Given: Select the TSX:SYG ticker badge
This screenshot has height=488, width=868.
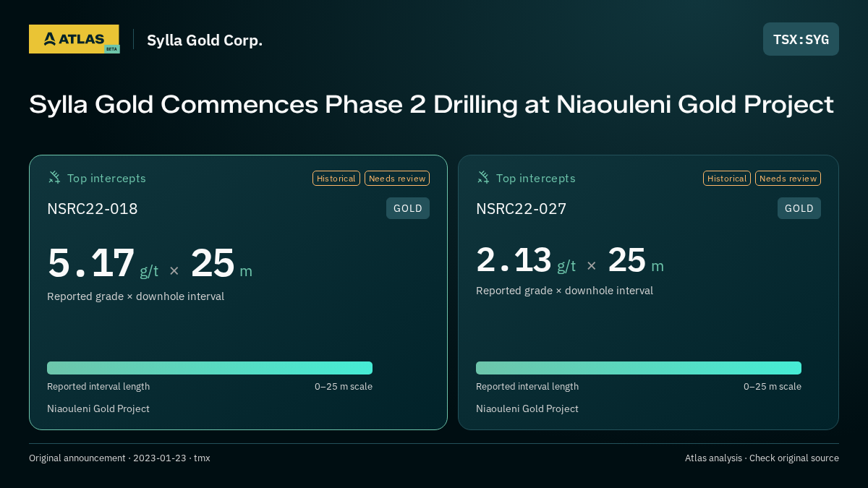Looking at the screenshot, I should (x=801, y=39).
